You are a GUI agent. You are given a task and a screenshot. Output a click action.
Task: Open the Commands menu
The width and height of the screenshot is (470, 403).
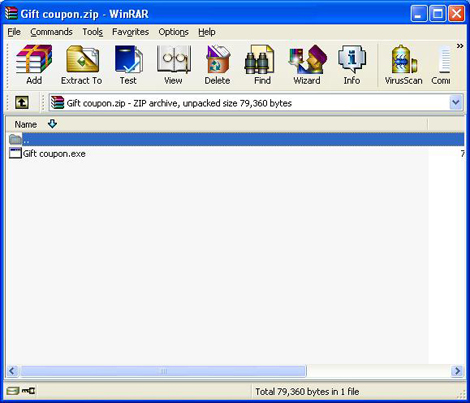coord(51,32)
